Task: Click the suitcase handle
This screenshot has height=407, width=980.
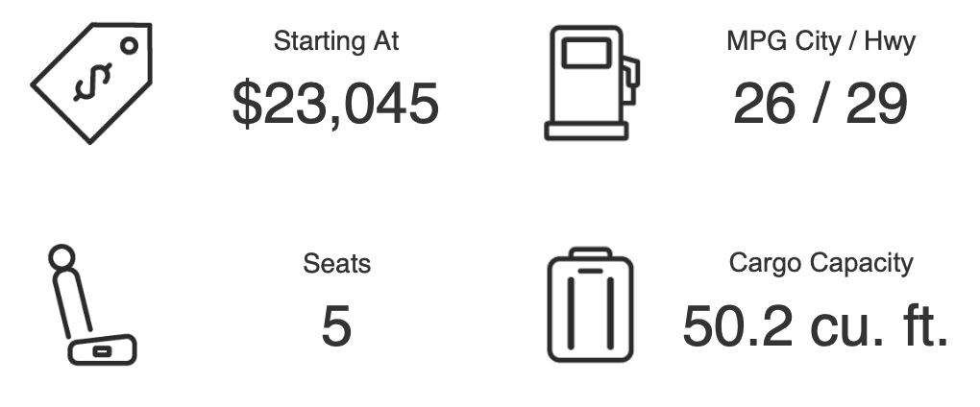Action: pos(591,252)
